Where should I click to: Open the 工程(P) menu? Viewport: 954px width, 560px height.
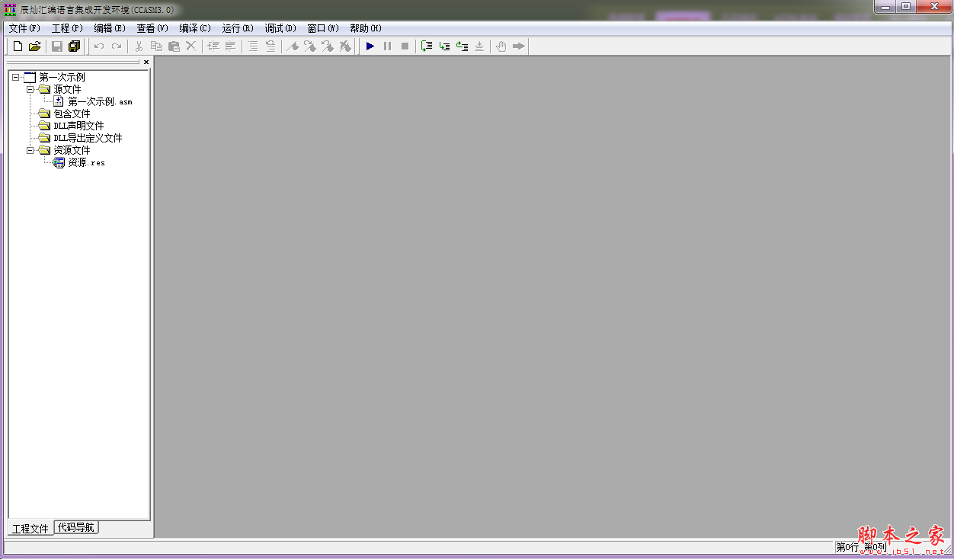coord(67,28)
